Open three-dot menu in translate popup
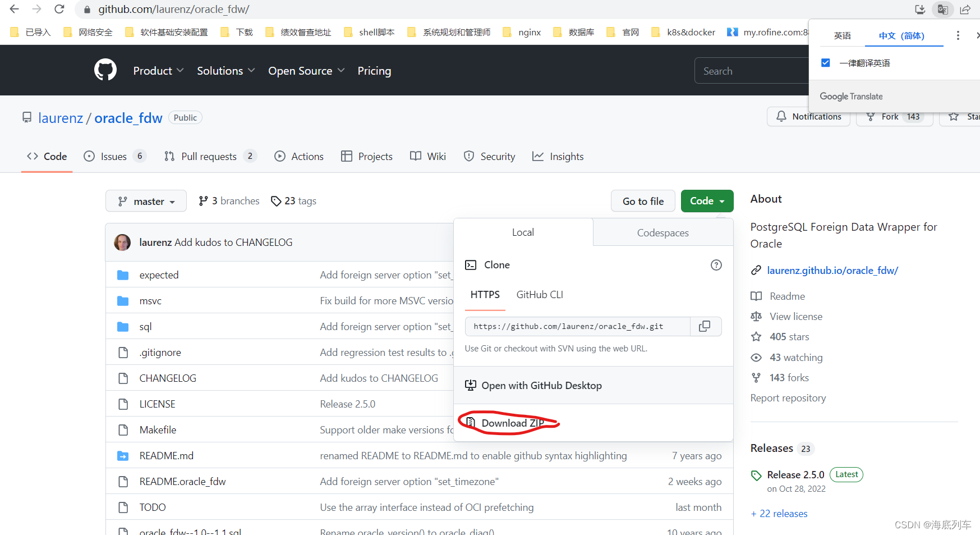 [x=958, y=35]
